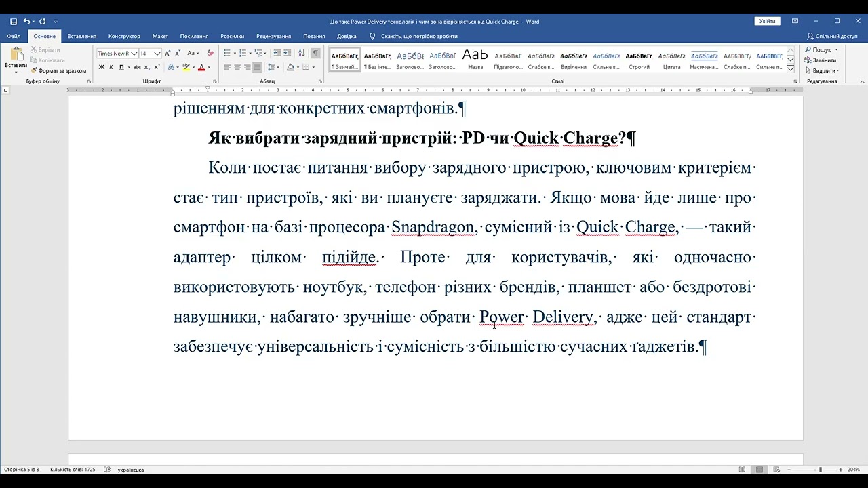Apply strikethrough formatting
This screenshot has width=868, height=488.
[x=137, y=67]
